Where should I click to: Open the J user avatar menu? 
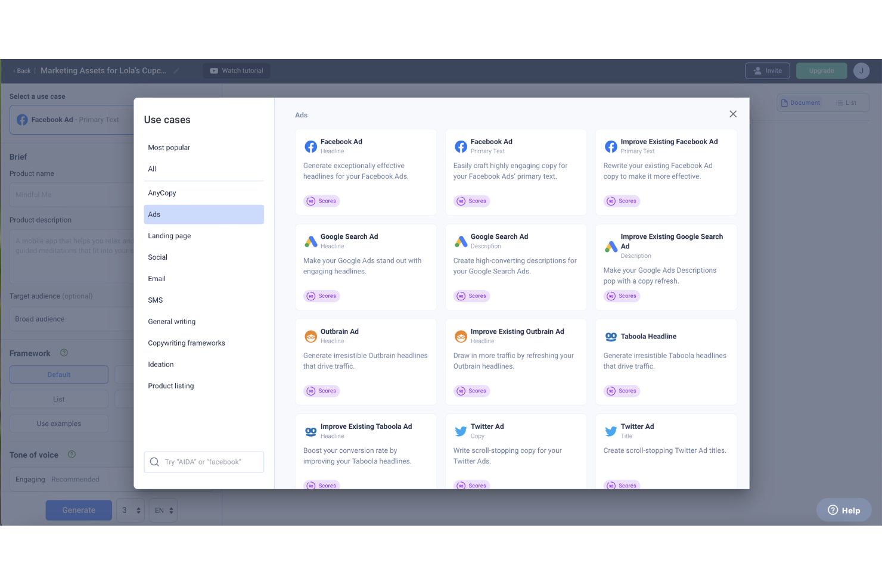pyautogui.click(x=861, y=71)
